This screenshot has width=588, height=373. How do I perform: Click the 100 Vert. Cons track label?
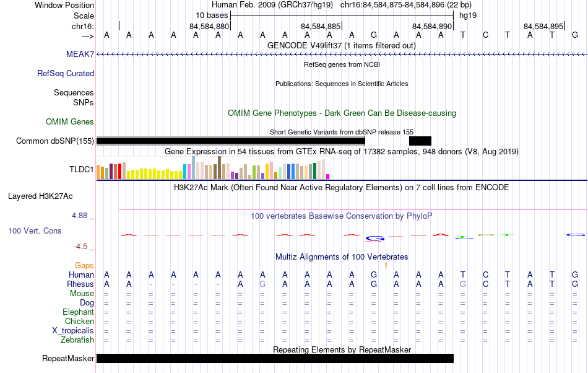point(35,230)
